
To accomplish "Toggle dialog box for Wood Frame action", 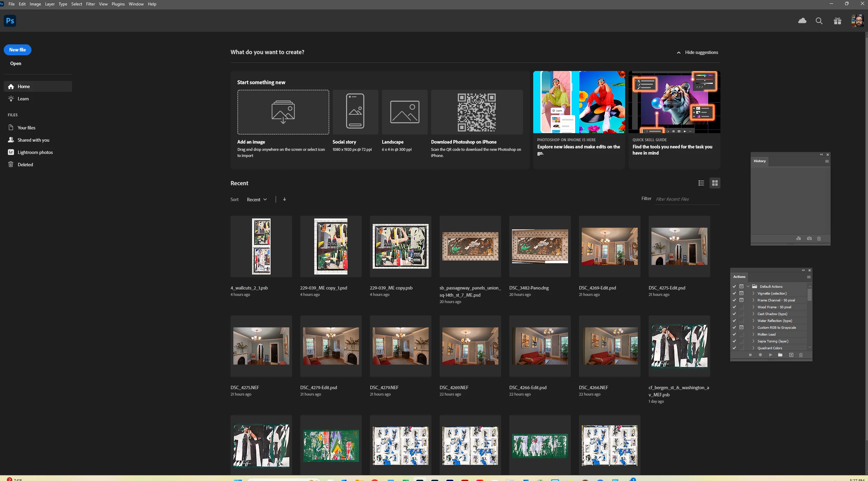I will click(741, 307).
